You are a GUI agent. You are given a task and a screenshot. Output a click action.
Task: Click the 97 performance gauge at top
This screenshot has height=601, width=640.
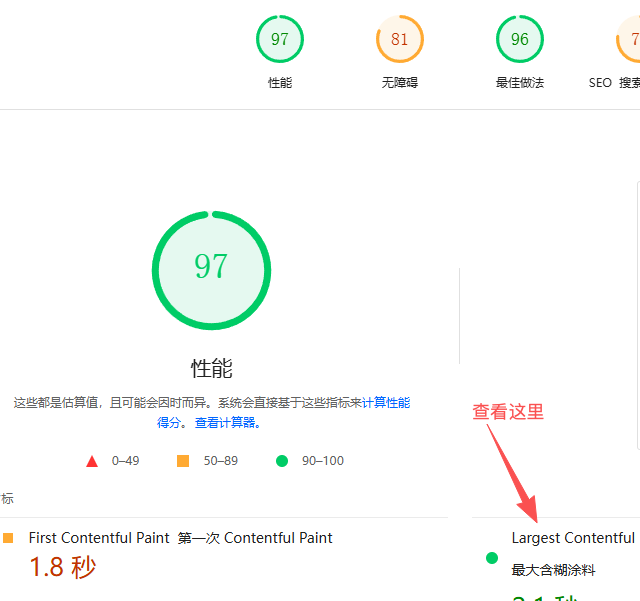[280, 40]
